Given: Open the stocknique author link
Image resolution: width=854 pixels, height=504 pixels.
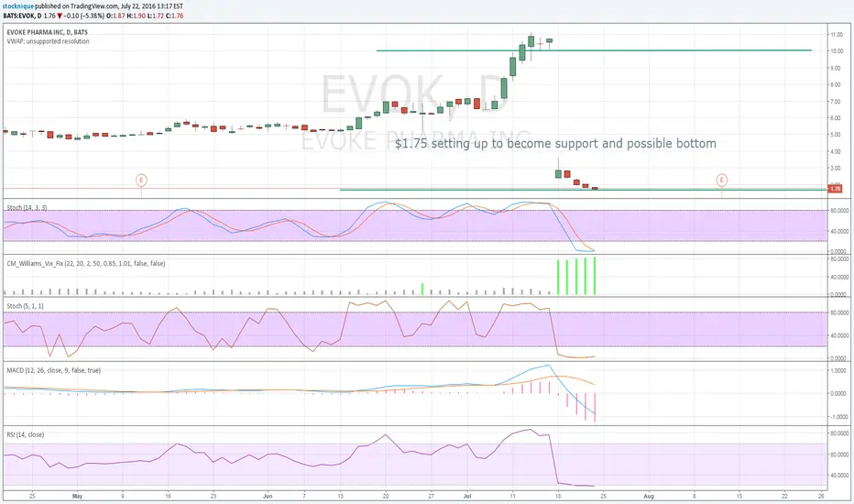Looking at the screenshot, I should tap(18, 6).
